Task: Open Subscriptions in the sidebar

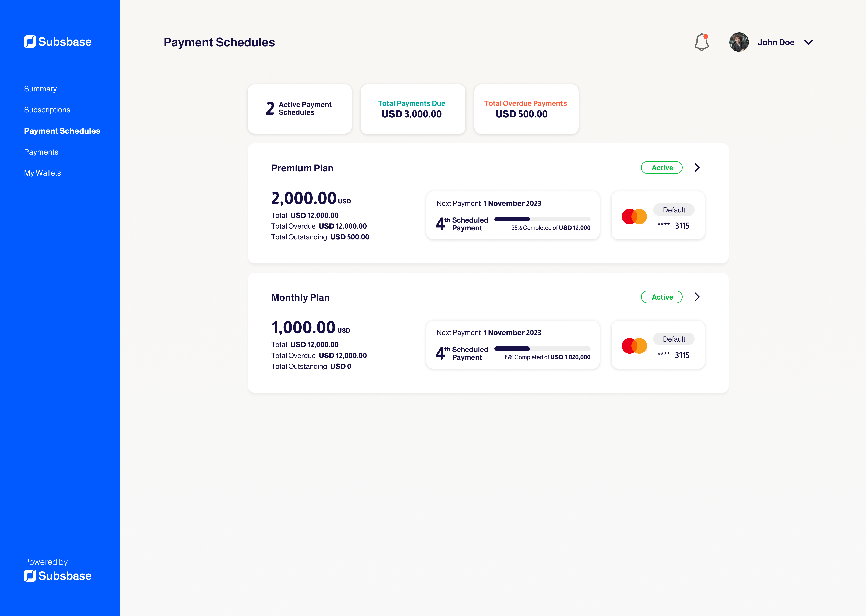Action: pos(47,110)
